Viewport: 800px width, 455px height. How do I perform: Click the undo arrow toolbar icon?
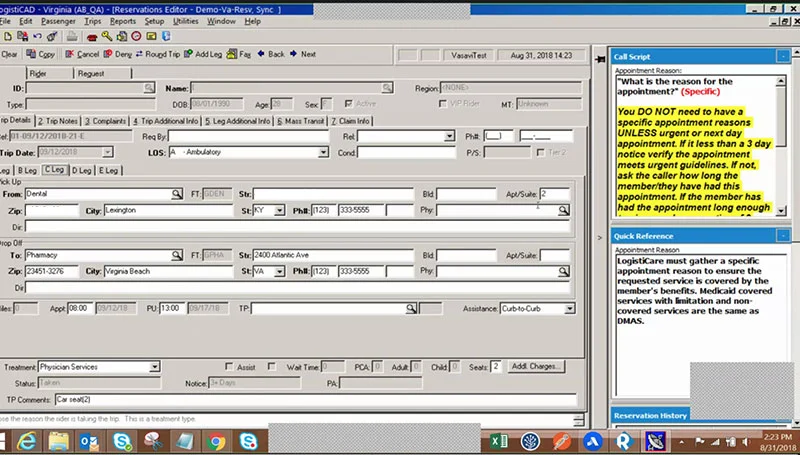click(x=37, y=36)
